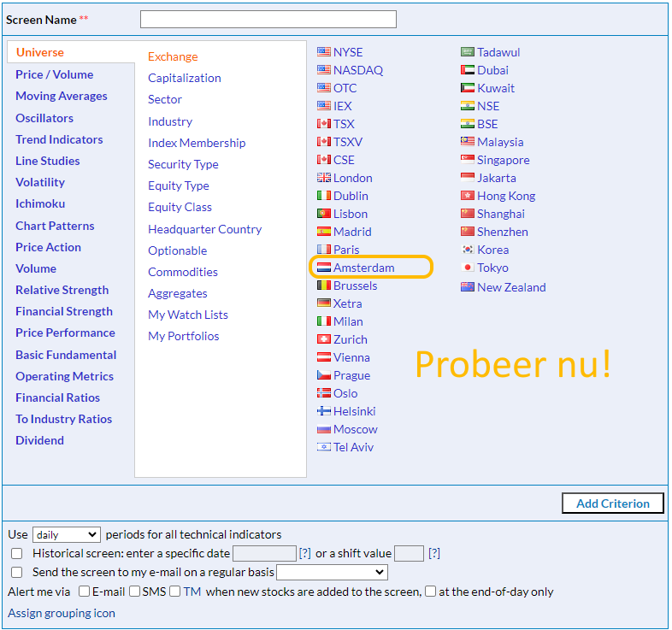Open the Financial Ratios category
Screen dimensions: 672x630
point(57,397)
